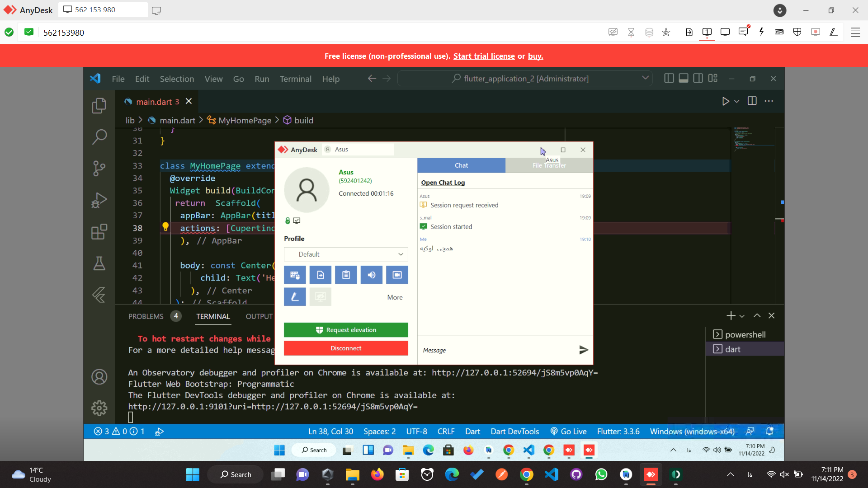Image resolution: width=868 pixels, height=488 pixels.
Task: Start AnyDesk session recording icon
Action: [815, 32]
